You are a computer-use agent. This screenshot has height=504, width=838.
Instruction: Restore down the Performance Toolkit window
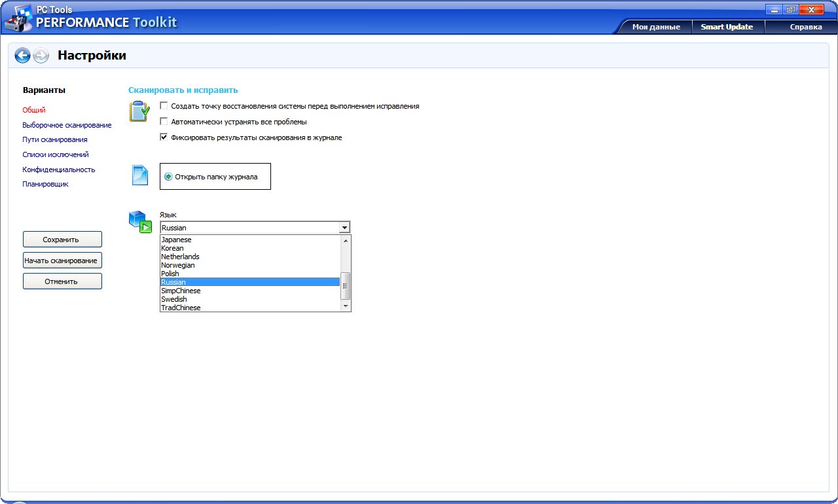[x=790, y=9]
